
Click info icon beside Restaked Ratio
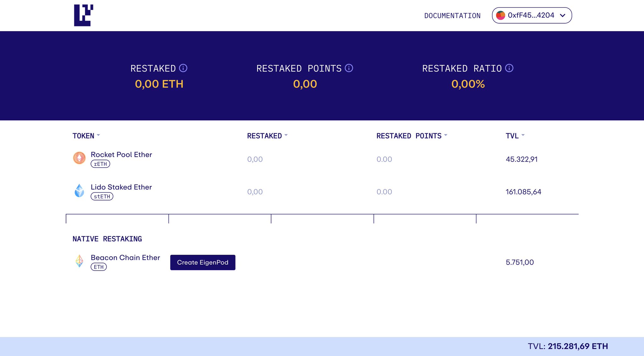pyautogui.click(x=509, y=68)
